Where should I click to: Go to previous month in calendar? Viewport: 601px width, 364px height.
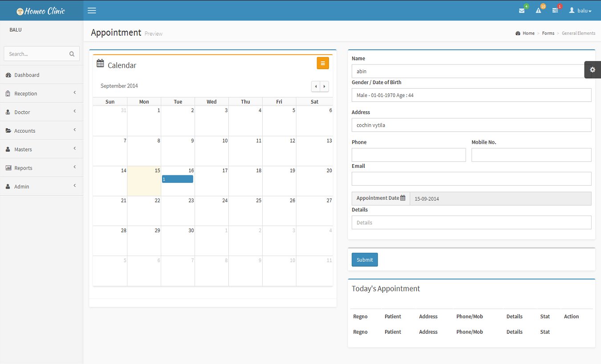316,86
